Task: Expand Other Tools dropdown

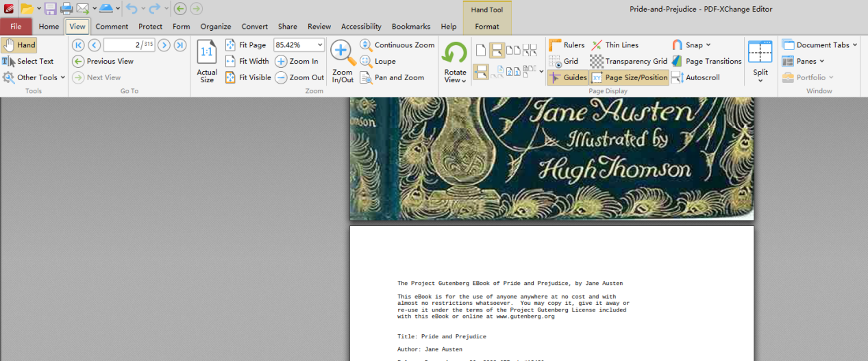Action: tap(62, 77)
